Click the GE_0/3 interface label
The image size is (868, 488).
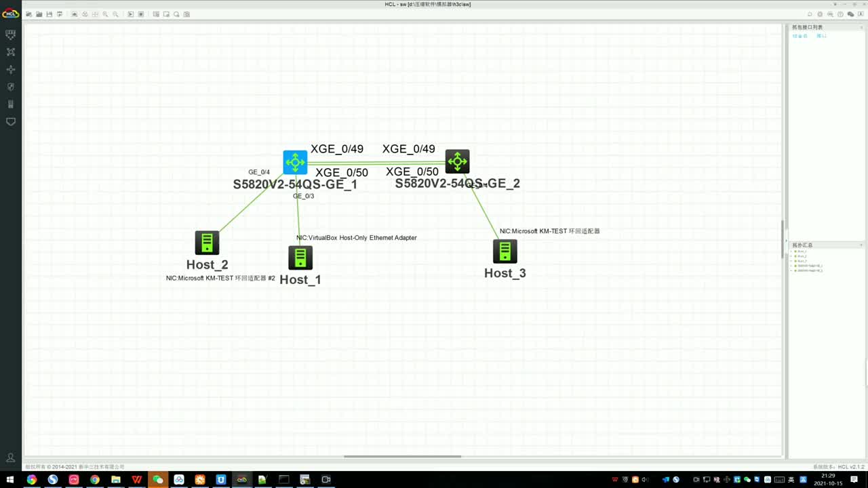pos(303,196)
